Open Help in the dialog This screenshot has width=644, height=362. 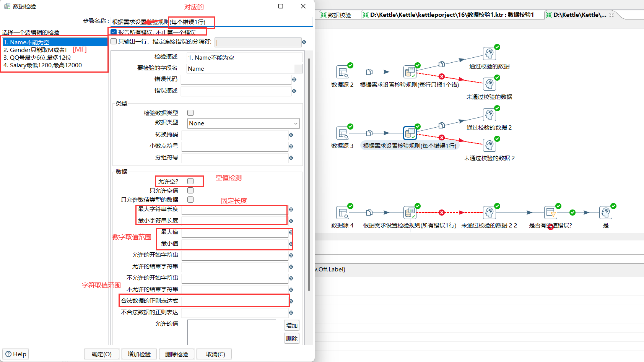[16, 354]
